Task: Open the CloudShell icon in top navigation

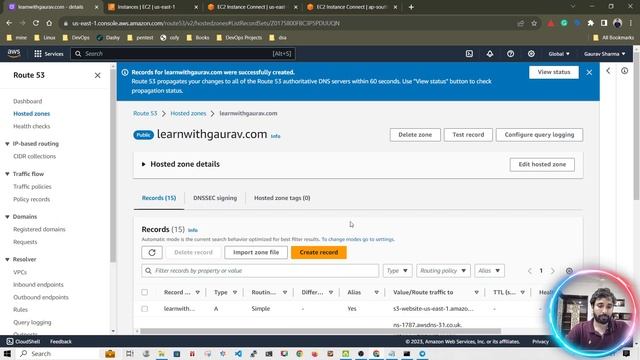Action: (469, 53)
